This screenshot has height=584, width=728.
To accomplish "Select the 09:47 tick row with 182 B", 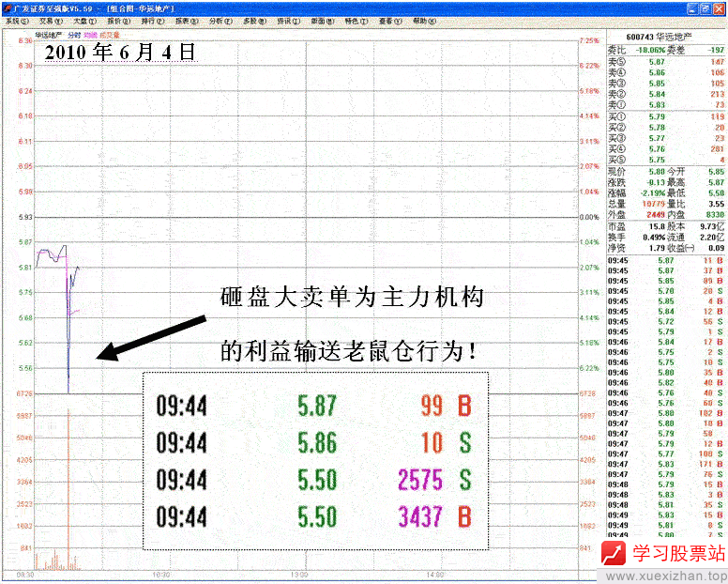I will coord(666,413).
